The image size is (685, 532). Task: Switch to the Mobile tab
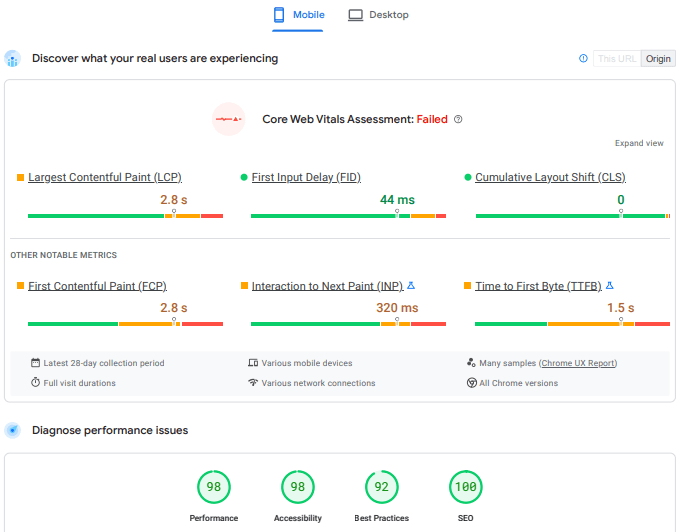coord(298,15)
